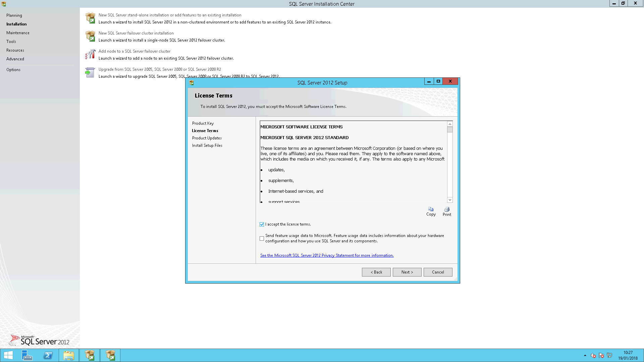Click the Installation Center title bar icon
The image size is (644, 362).
pyautogui.click(x=4, y=4)
